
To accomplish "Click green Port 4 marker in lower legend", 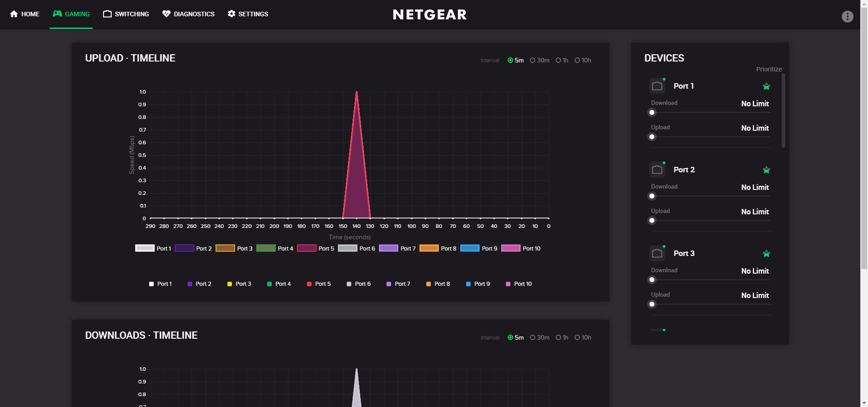I will tap(269, 284).
